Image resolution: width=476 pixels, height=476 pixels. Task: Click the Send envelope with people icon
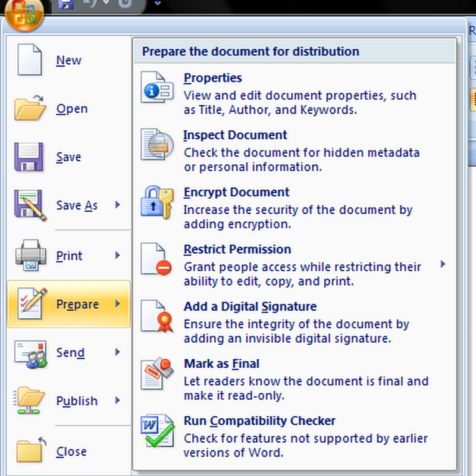(x=30, y=353)
